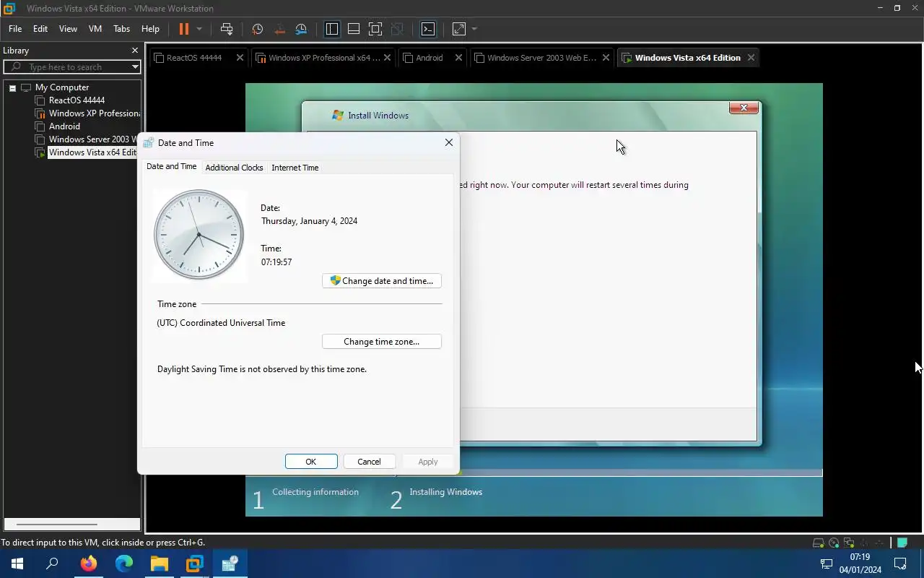Image resolution: width=924 pixels, height=578 pixels.
Task: Open the snapshot manager
Action: pyautogui.click(x=302, y=29)
